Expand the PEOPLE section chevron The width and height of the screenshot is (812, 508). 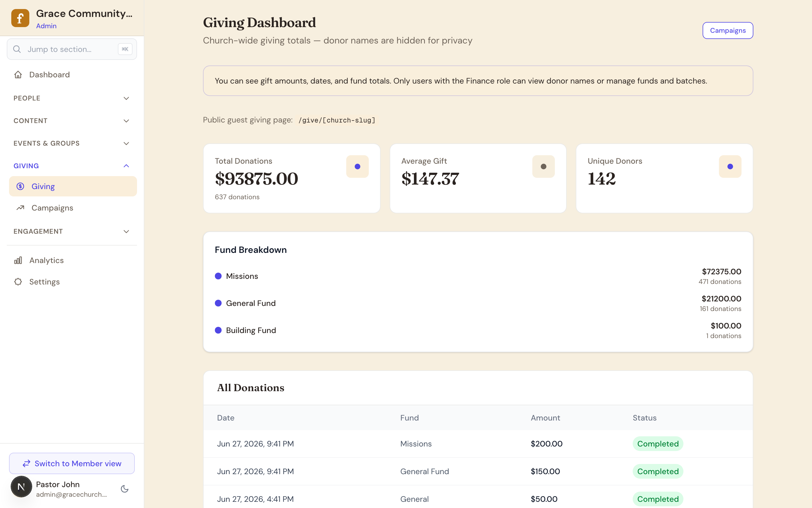tap(126, 98)
